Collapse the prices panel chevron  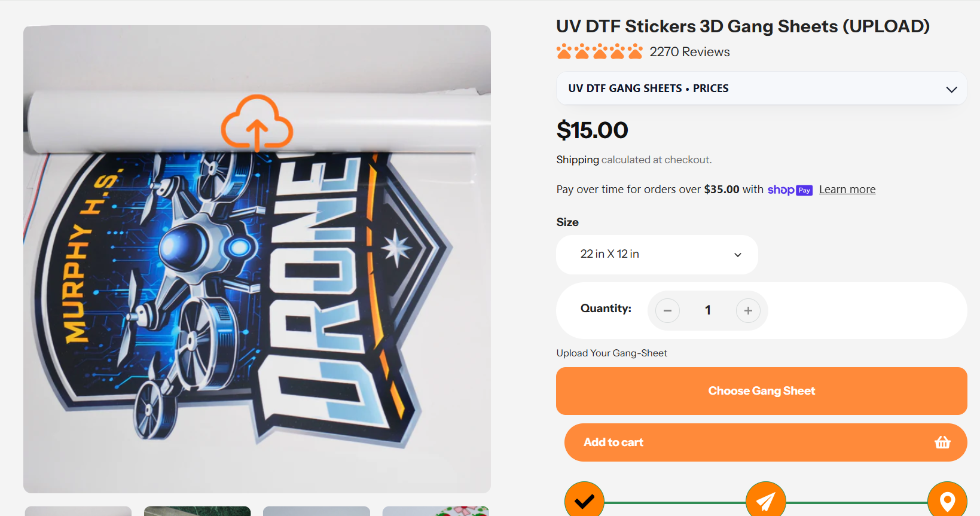click(952, 88)
